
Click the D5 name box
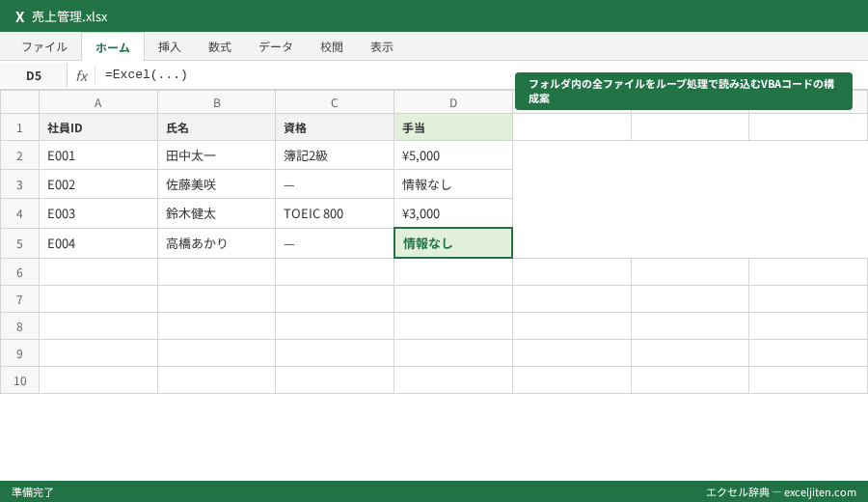point(34,76)
